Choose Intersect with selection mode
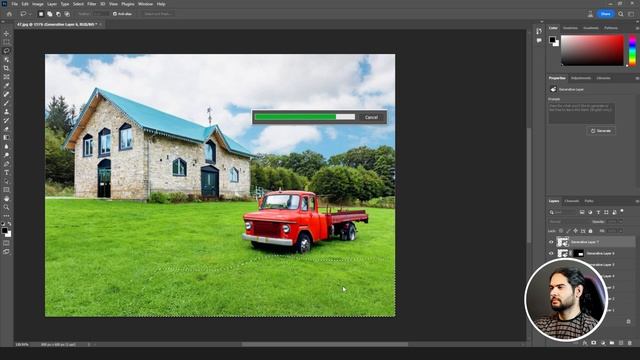The image size is (640, 360). (67, 14)
